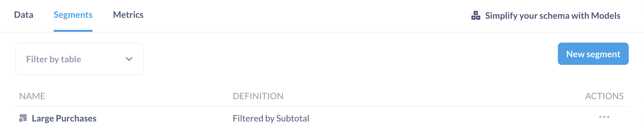
Task: Click the DEFINITION column header
Action: point(258,96)
